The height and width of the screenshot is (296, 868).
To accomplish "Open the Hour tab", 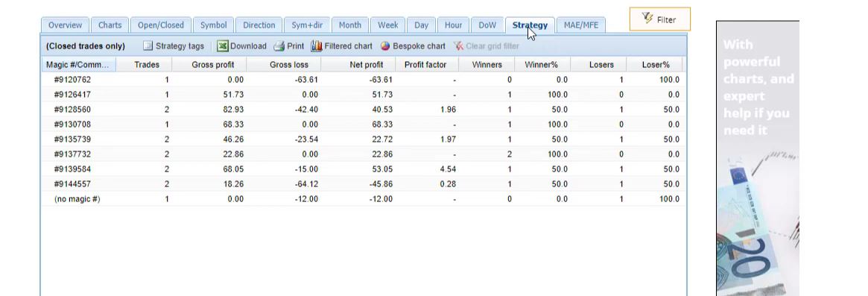I will pyautogui.click(x=453, y=25).
